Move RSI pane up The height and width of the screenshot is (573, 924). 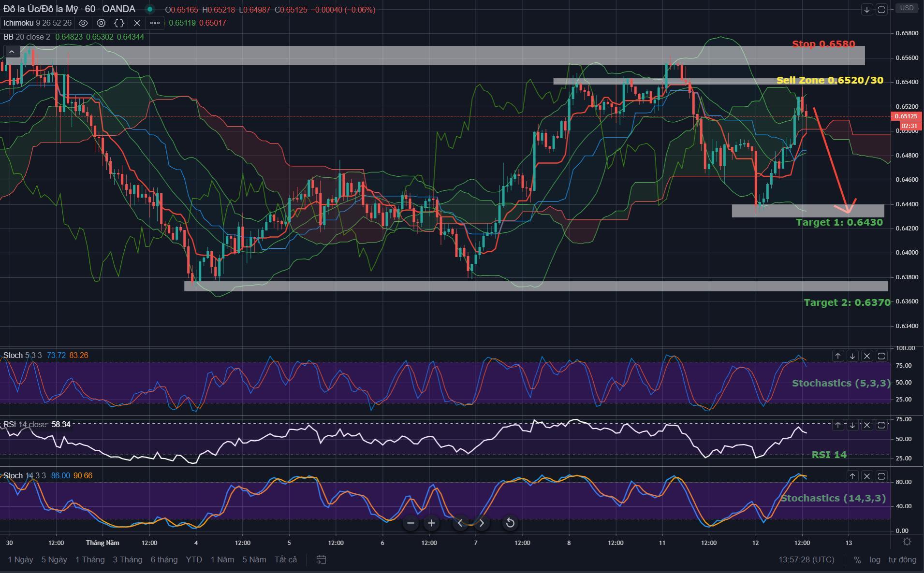pos(838,425)
